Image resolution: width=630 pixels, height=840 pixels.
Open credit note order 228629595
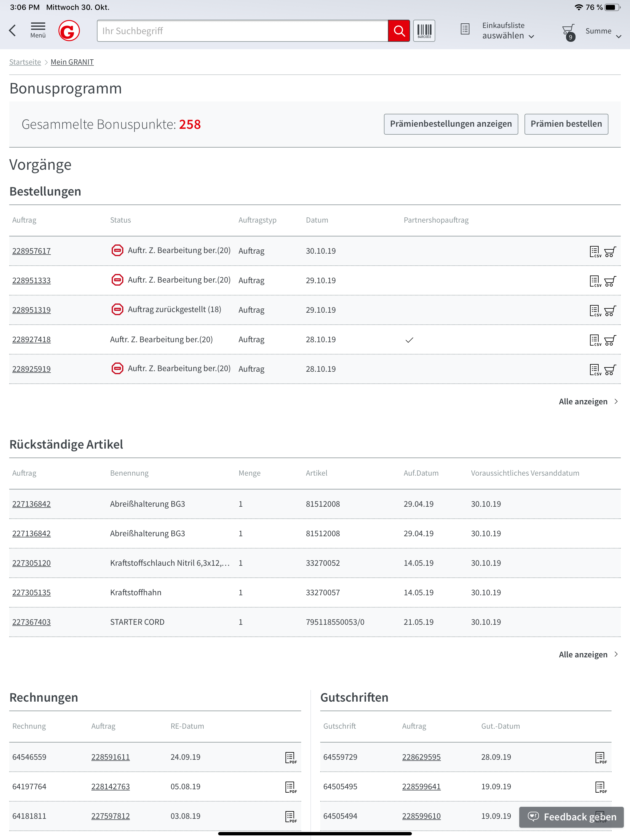(421, 757)
